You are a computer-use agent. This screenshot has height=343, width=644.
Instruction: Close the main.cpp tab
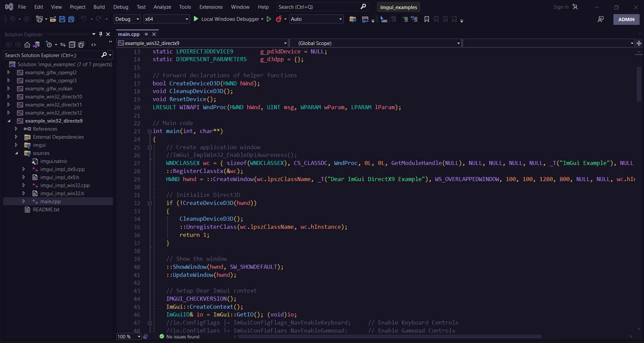[154, 34]
